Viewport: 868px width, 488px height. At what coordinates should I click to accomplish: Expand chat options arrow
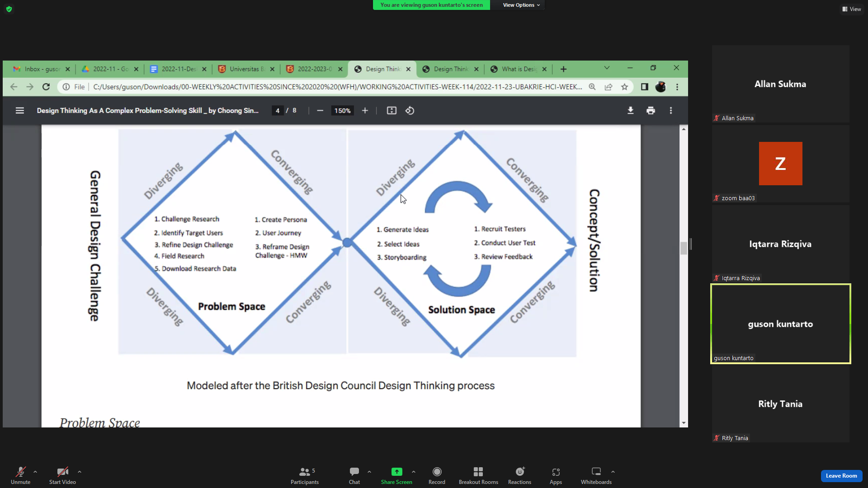369,472
